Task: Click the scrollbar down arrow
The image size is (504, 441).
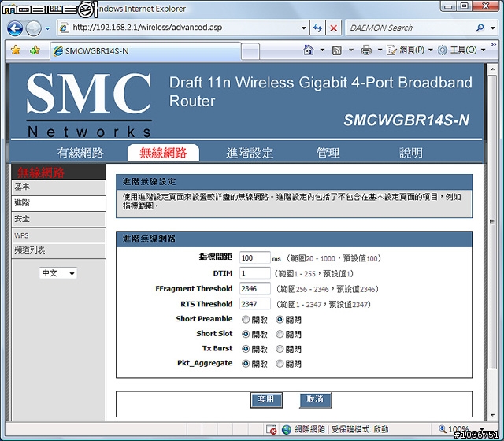Action: [492, 415]
